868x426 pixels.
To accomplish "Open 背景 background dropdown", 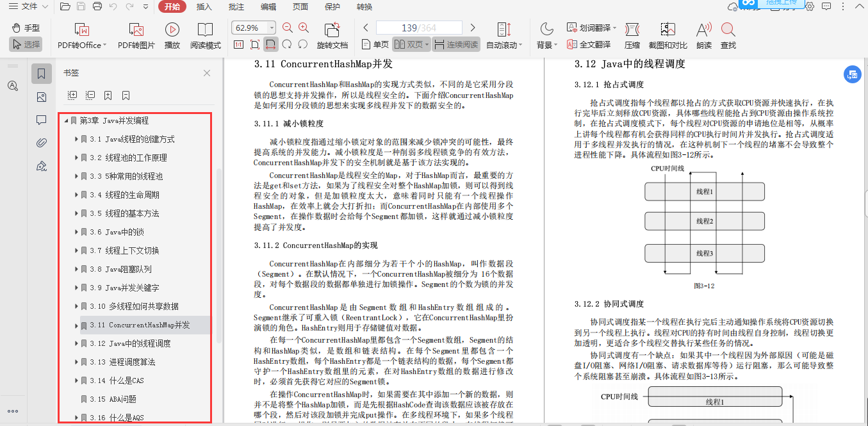I will point(546,36).
